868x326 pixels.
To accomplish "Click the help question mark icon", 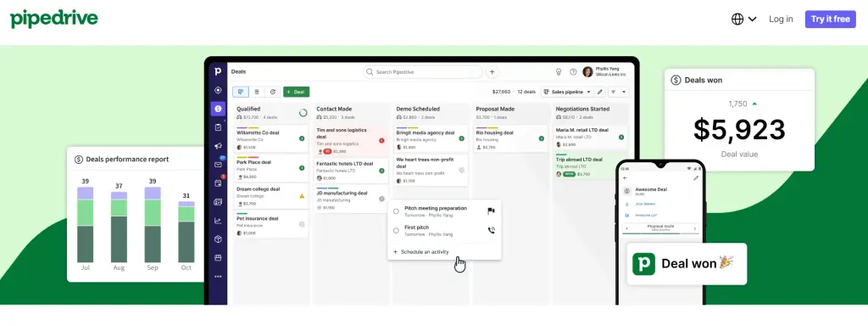I will [573, 72].
